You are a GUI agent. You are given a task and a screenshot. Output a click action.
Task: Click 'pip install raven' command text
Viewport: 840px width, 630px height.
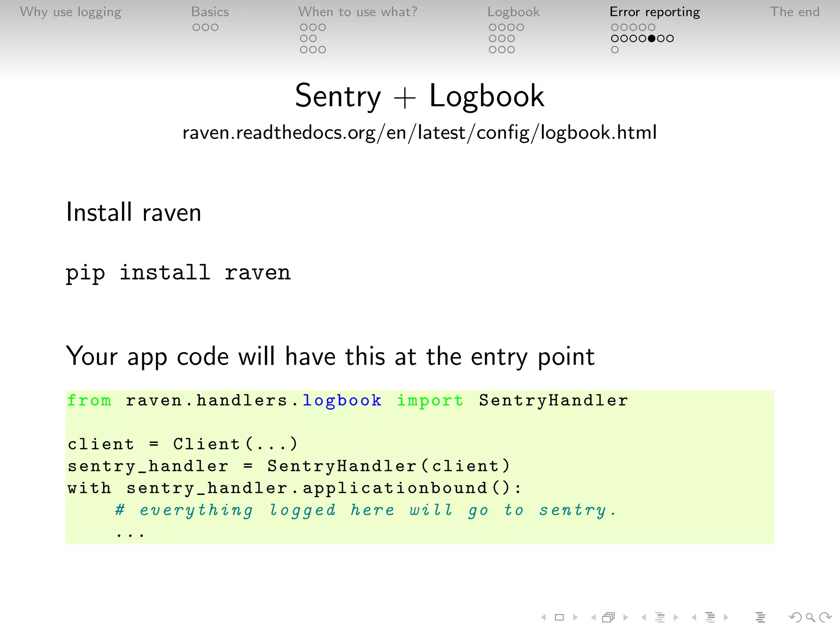pyautogui.click(x=178, y=274)
